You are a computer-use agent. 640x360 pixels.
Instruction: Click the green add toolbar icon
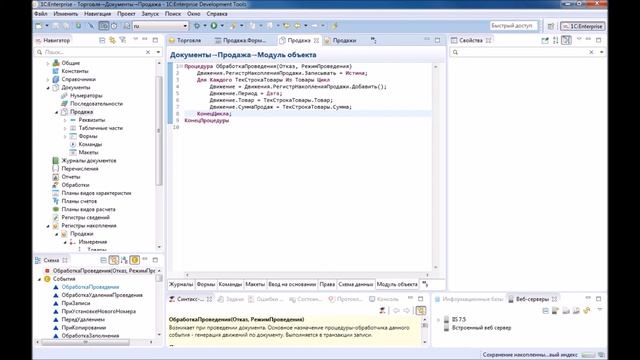tap(78, 26)
